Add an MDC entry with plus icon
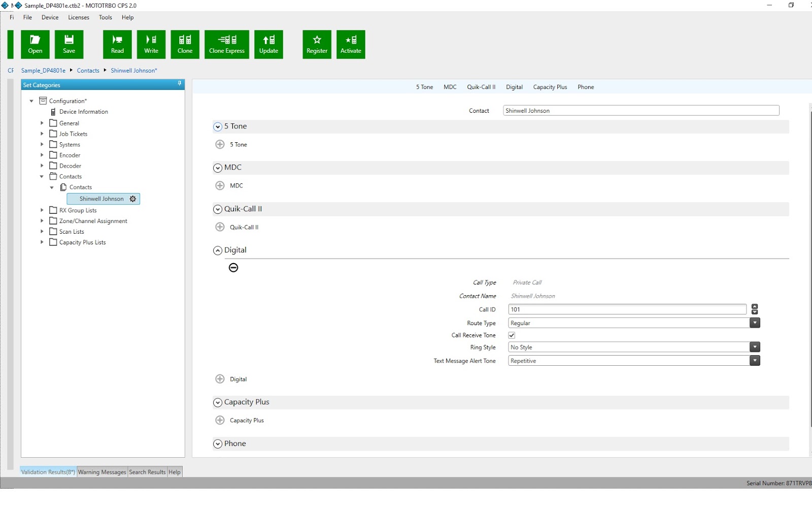Screen dimensions: 812x508 pos(220,185)
